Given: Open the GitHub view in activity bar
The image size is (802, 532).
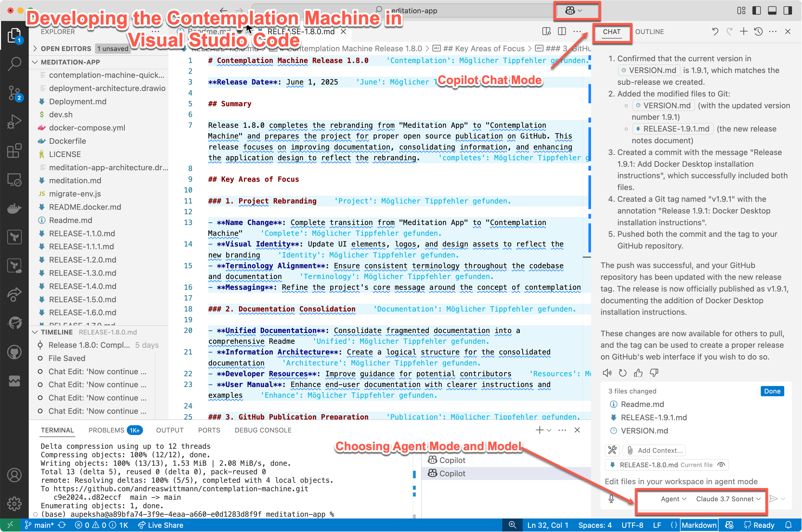Looking at the screenshot, I should click(x=14, y=352).
